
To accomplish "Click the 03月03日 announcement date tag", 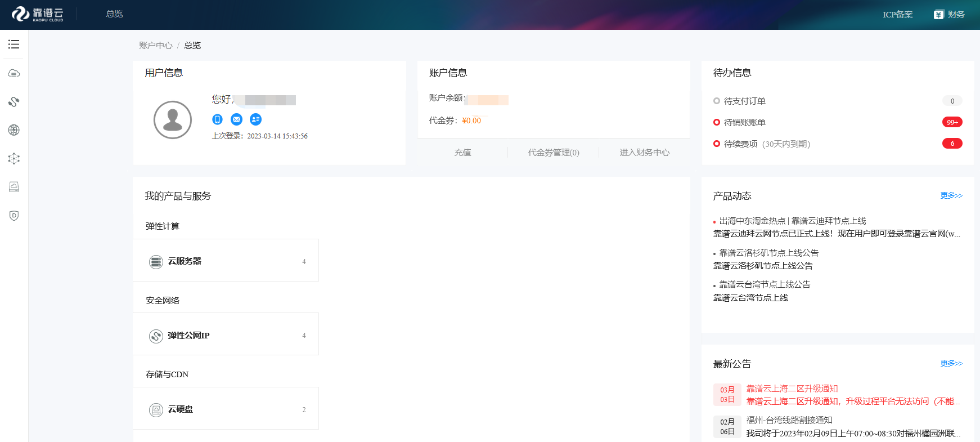I will [727, 395].
